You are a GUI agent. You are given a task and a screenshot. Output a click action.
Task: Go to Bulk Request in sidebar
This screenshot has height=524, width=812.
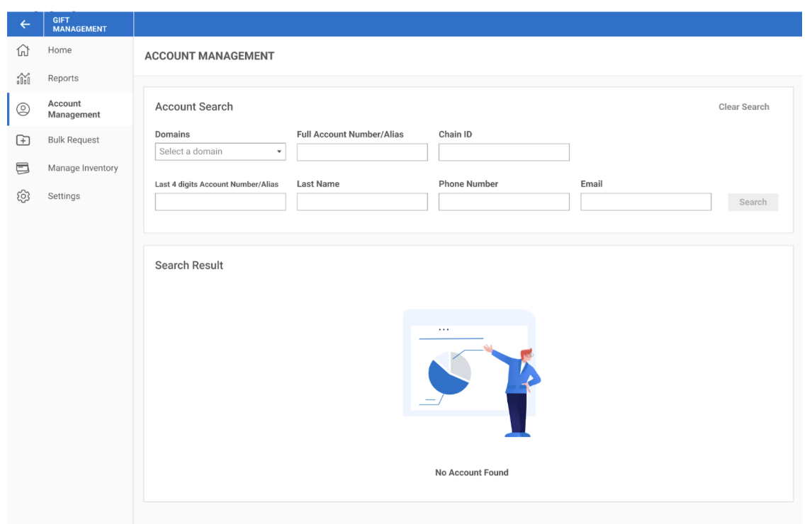(73, 140)
